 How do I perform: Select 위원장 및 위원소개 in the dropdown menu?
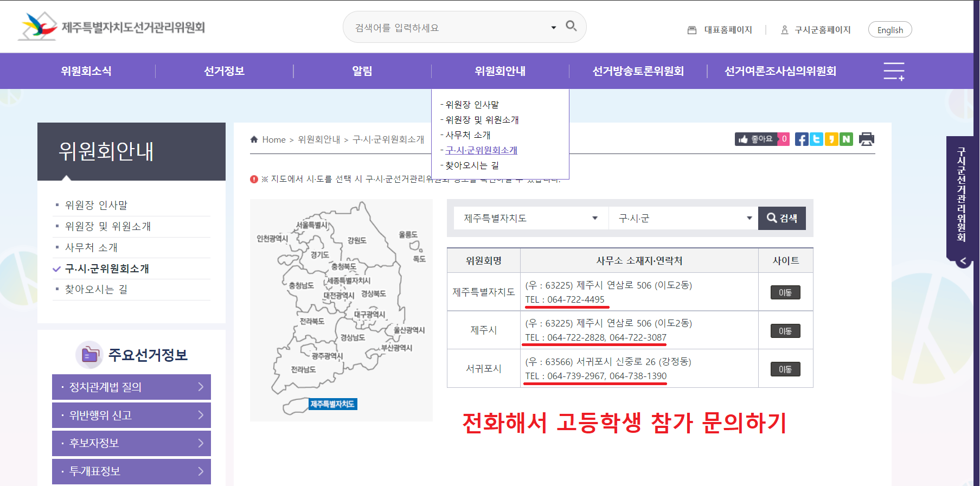[482, 120]
